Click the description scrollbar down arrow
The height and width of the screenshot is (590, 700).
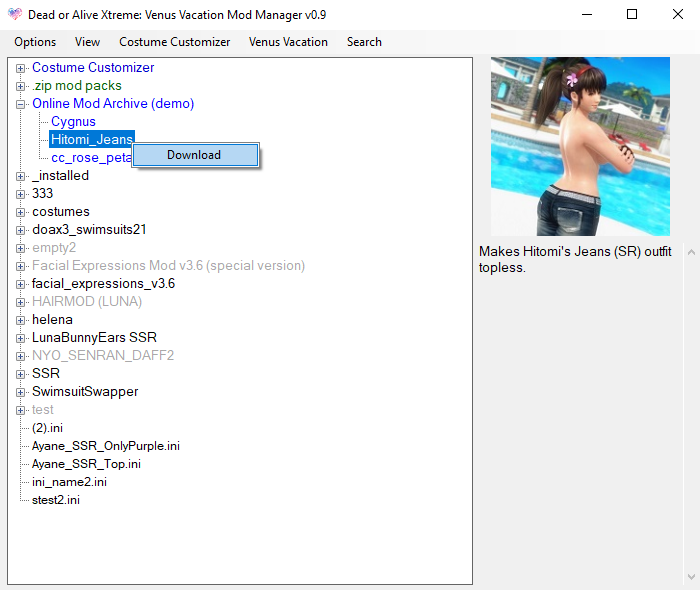click(x=691, y=577)
